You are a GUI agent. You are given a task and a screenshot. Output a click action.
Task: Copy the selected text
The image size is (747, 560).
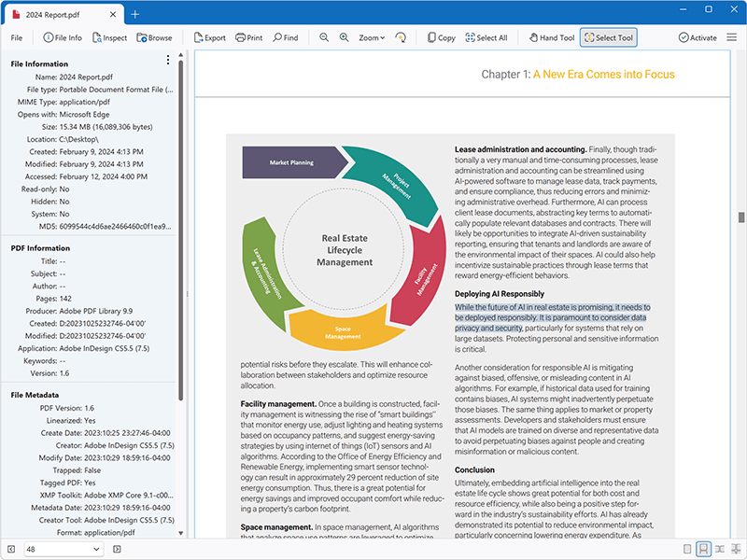[x=441, y=38]
